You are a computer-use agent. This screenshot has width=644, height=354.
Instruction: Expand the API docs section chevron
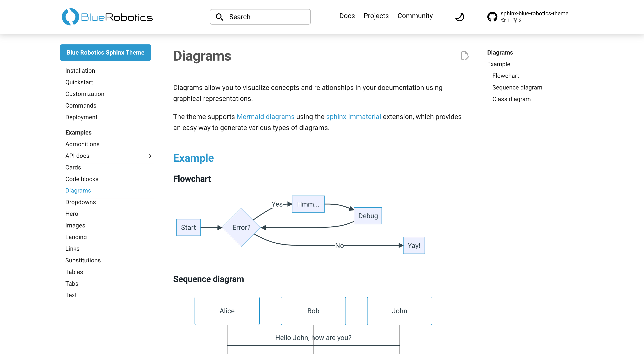pos(150,156)
